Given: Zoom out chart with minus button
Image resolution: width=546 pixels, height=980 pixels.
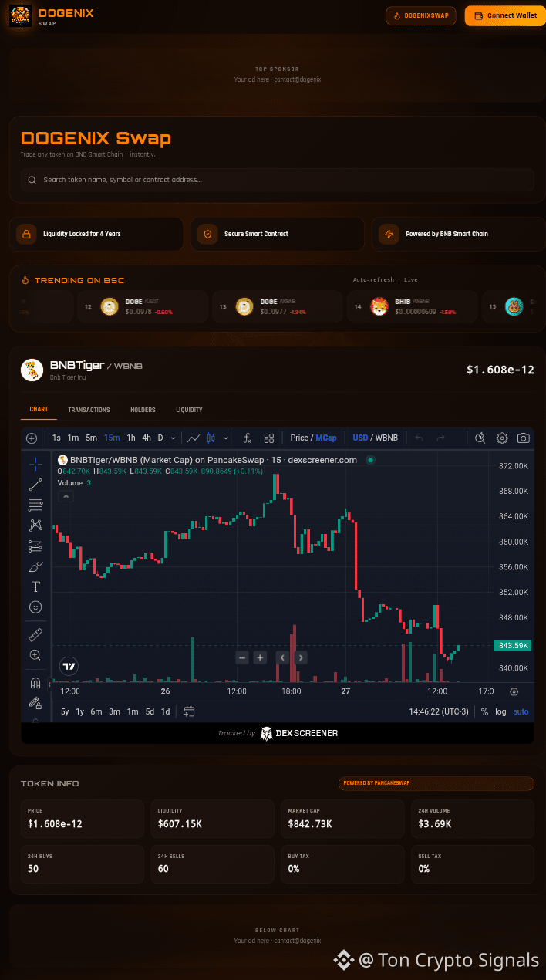Looking at the screenshot, I should pos(242,657).
